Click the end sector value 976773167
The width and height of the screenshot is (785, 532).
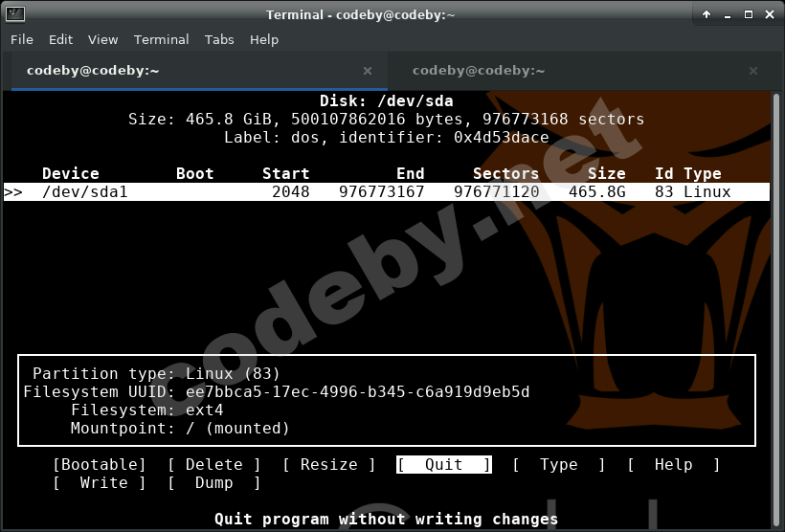[x=381, y=191]
